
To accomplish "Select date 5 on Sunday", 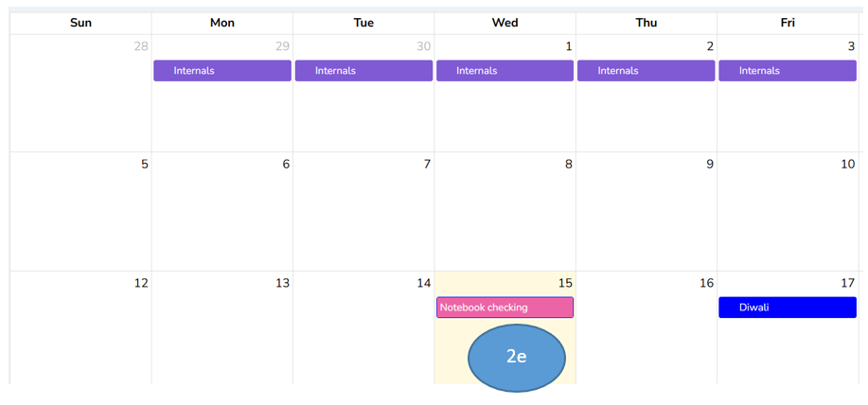I will pos(144,165).
